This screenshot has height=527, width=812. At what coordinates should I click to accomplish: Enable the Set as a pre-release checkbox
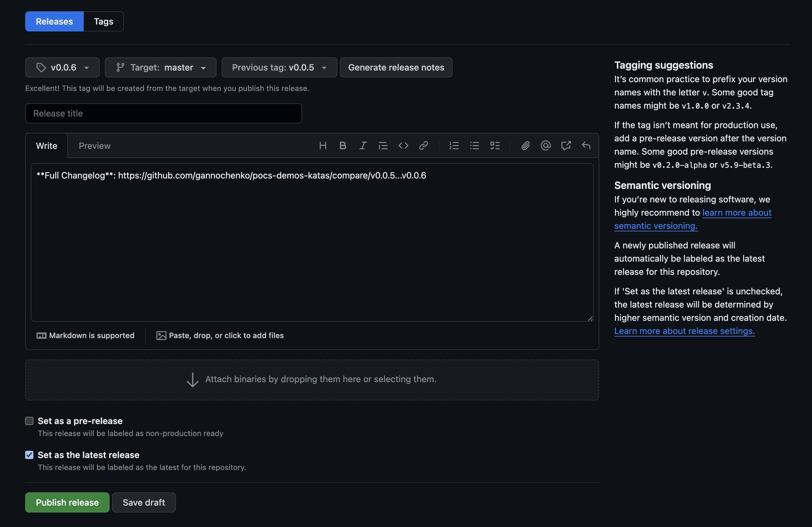[29, 421]
